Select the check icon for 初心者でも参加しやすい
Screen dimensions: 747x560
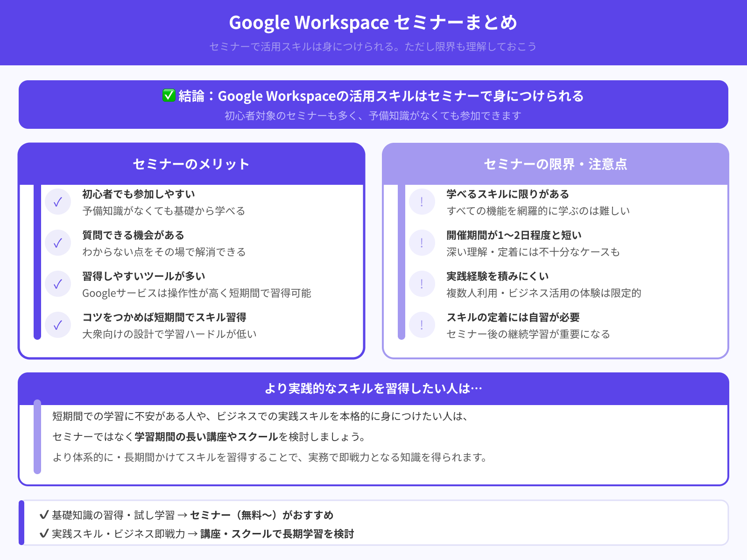pos(58,202)
